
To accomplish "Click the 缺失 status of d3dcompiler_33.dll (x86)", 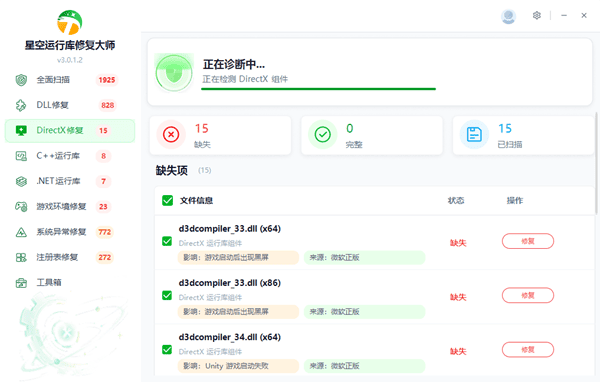I will click(458, 297).
